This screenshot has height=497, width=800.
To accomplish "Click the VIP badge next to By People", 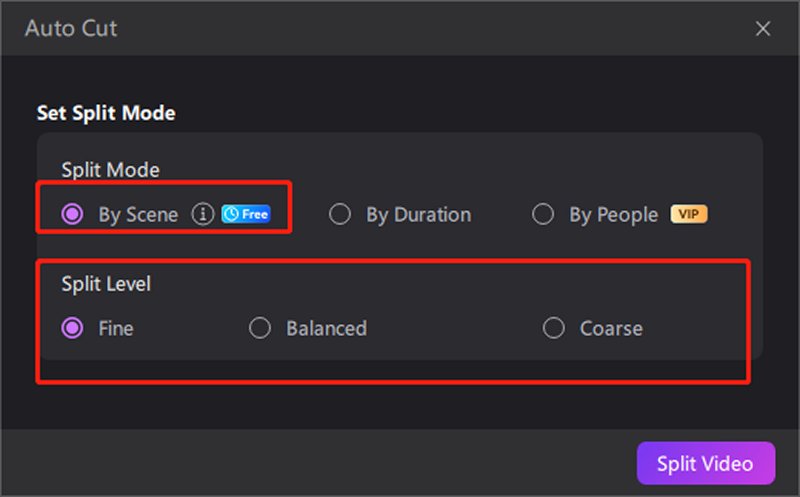I will click(x=689, y=214).
